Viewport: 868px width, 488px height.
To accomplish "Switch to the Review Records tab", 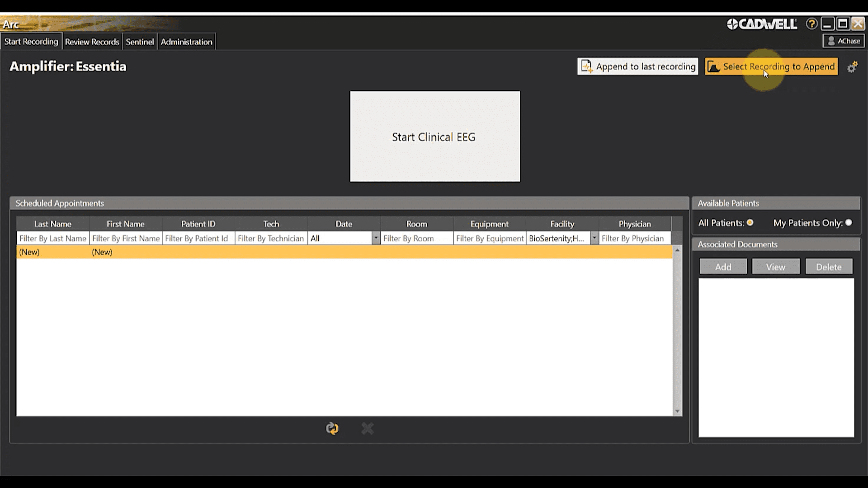I will pyautogui.click(x=92, y=41).
